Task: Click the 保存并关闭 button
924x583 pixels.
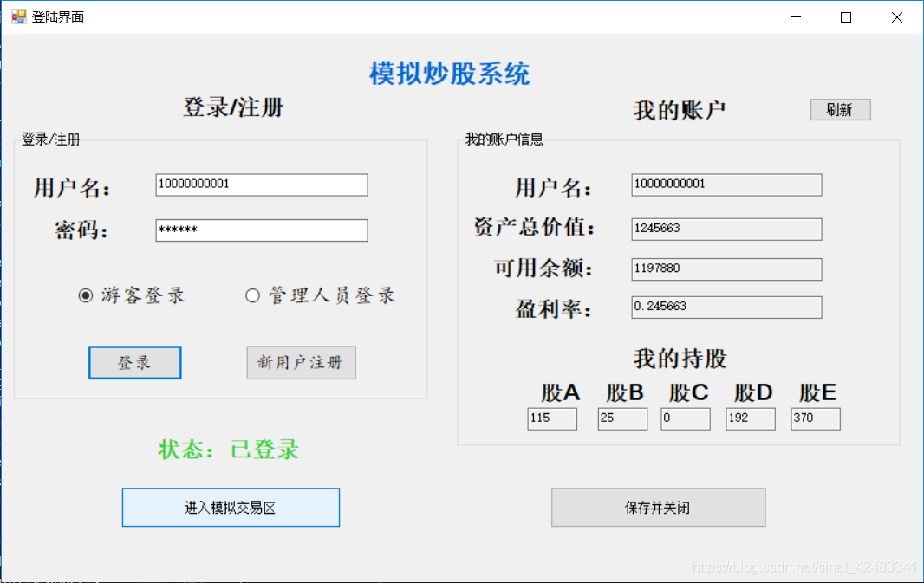Action: pyautogui.click(x=658, y=507)
